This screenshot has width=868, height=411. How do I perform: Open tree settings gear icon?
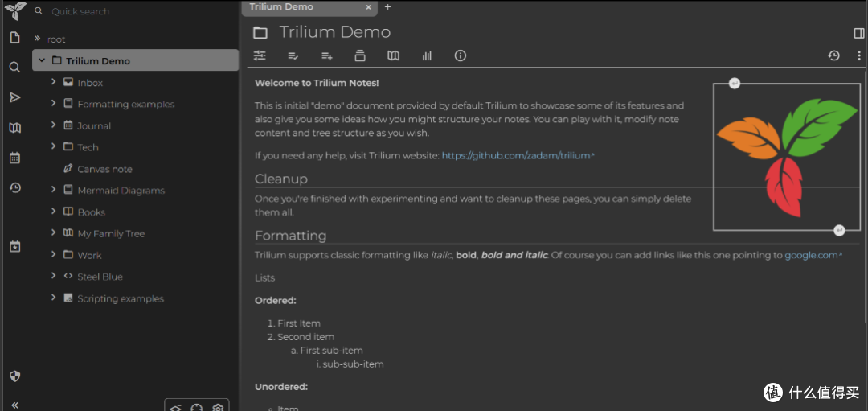tap(218, 408)
